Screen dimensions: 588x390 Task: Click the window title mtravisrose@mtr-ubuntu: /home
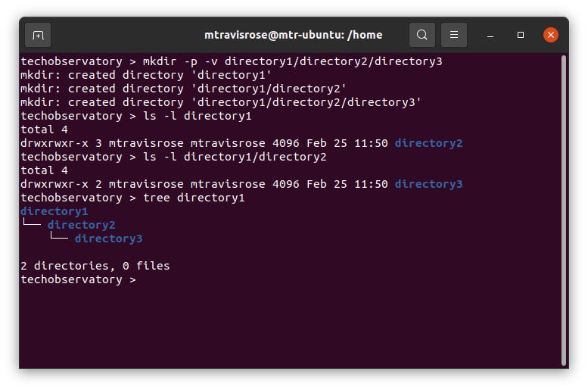pos(294,35)
